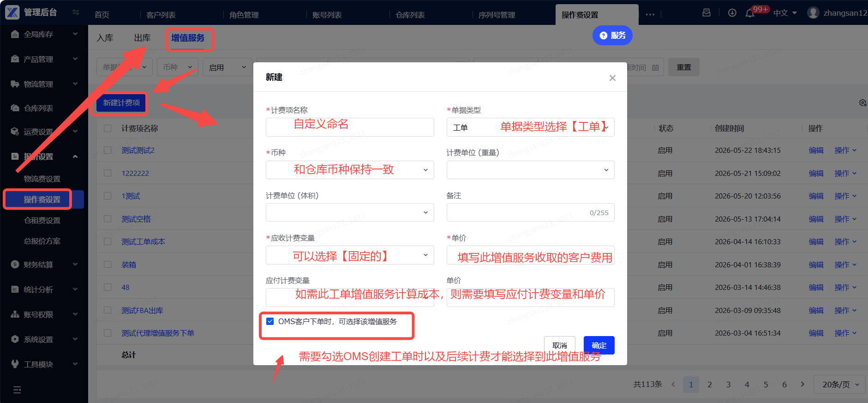Open the 币种 dropdown in dialog
Image resolution: width=868 pixels, height=403 pixels.
[x=350, y=170]
